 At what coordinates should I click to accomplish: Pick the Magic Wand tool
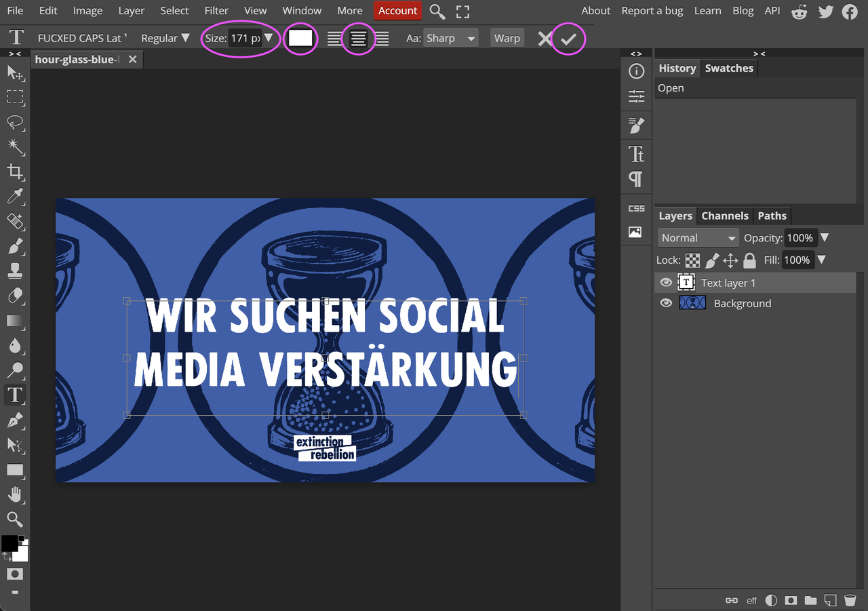(15, 146)
